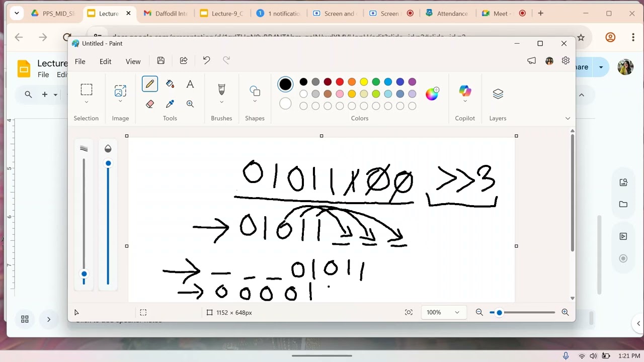Click the zoom in magnifier

tap(565, 312)
